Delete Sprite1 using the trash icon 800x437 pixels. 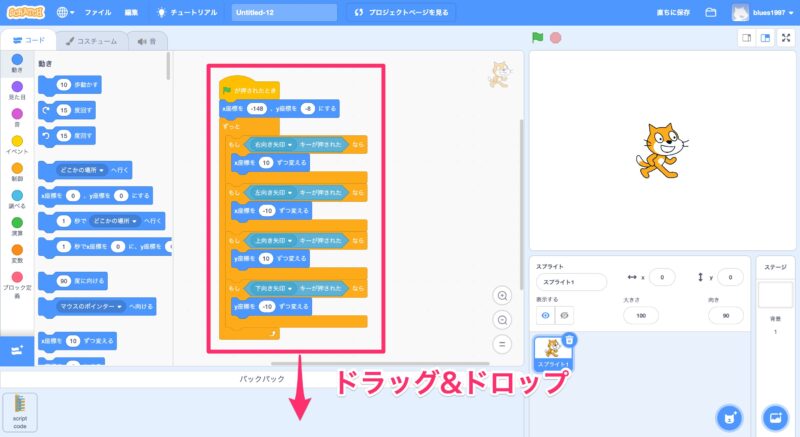pos(569,340)
